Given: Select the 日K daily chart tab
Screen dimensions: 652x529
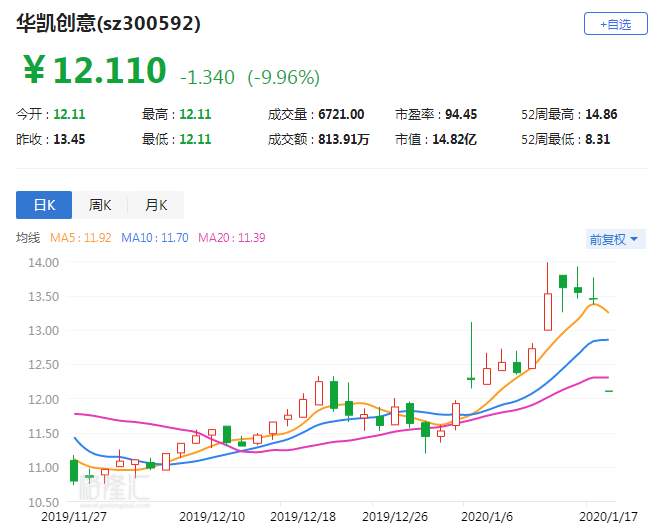Looking at the screenshot, I should coord(44,205).
